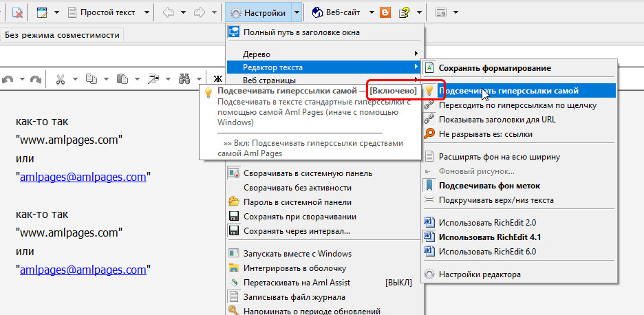Click the bookmark icon of Подсвечивать фон меток
This screenshot has height=315, width=644.
point(429,186)
